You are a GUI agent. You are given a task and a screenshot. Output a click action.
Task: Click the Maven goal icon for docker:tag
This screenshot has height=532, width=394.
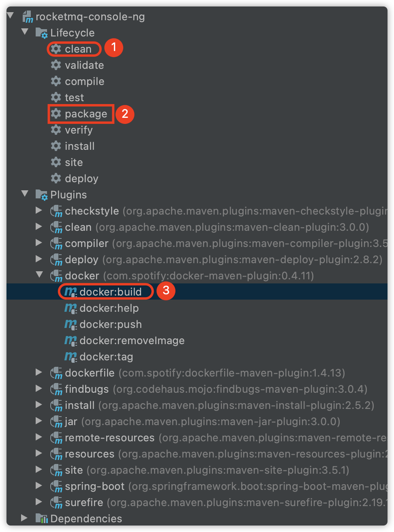tap(71, 356)
